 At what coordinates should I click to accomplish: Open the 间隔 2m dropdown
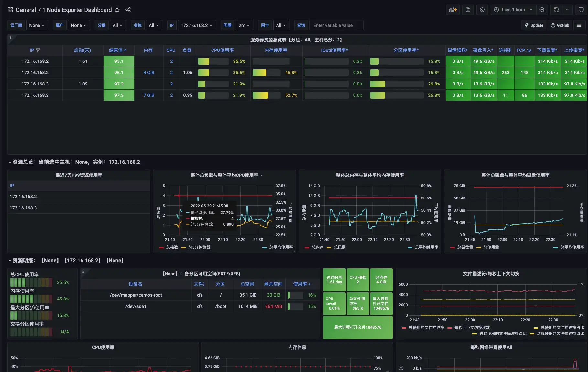tap(244, 25)
